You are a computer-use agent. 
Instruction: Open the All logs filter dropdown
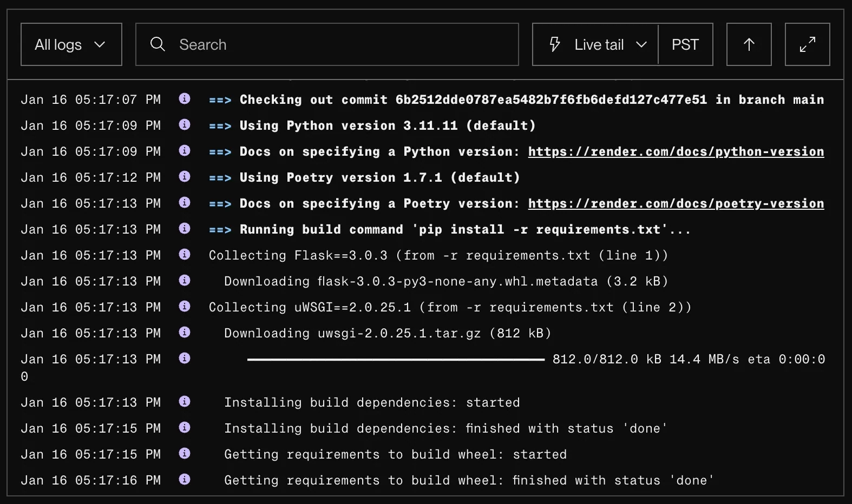[71, 44]
